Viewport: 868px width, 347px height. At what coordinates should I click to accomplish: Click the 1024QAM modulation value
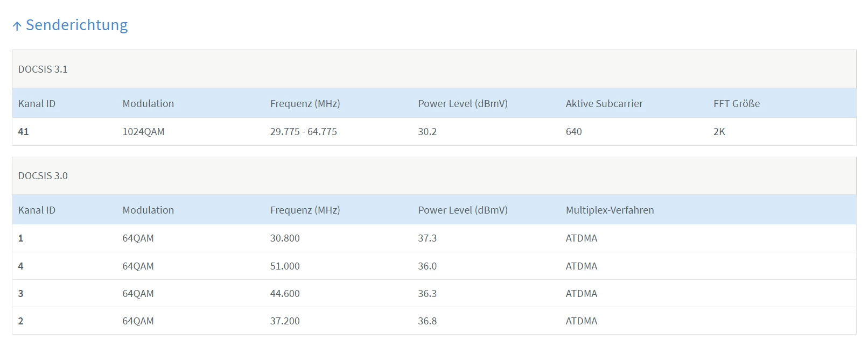(143, 132)
